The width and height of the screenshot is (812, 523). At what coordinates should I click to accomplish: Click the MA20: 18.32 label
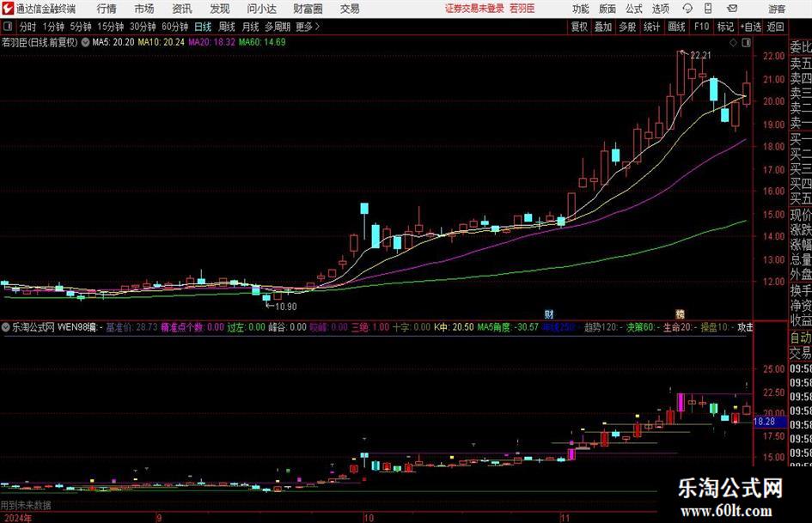[x=211, y=42]
